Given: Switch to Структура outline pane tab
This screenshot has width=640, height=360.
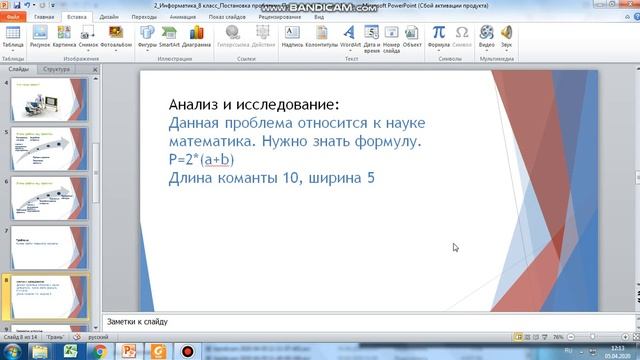Looking at the screenshot, I should (x=56, y=69).
